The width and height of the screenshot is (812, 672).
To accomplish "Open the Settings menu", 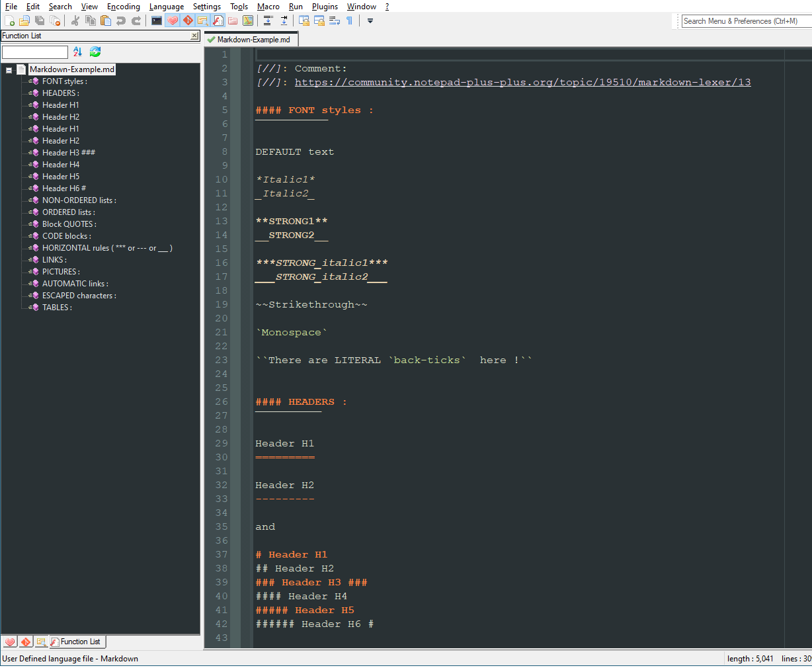I will [207, 7].
